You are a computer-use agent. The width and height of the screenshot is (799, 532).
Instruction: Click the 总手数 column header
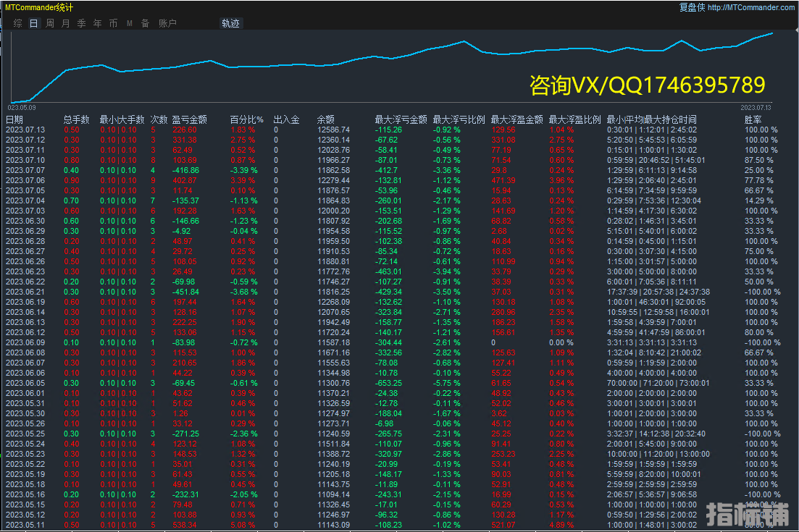[76, 119]
